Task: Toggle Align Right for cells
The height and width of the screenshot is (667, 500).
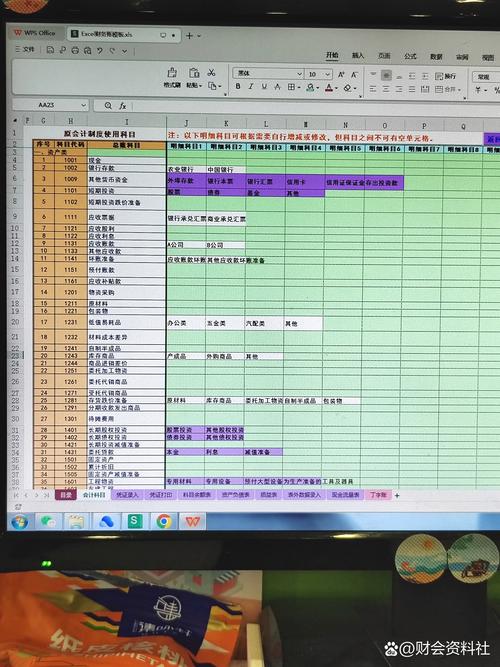Action: (x=399, y=89)
